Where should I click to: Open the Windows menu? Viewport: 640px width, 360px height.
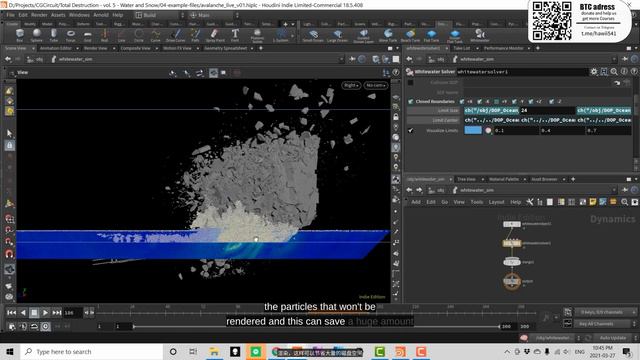pyautogui.click(x=79, y=15)
